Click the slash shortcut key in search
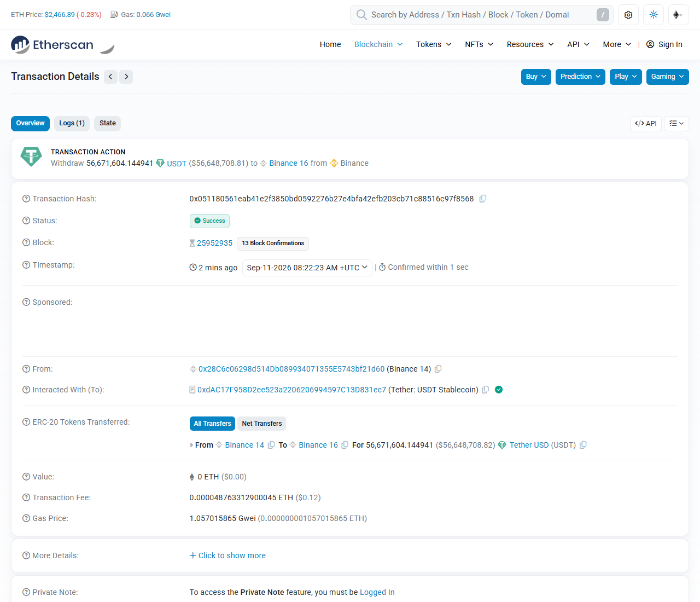Viewport: 700px width, 602px height. [603, 15]
